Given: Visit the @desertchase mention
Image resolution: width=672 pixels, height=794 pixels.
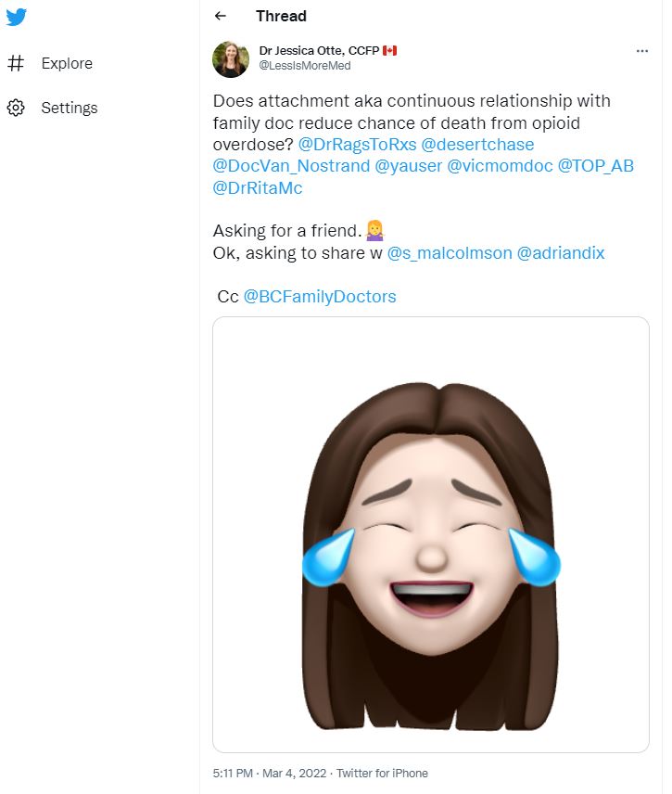Looking at the screenshot, I should [478, 145].
